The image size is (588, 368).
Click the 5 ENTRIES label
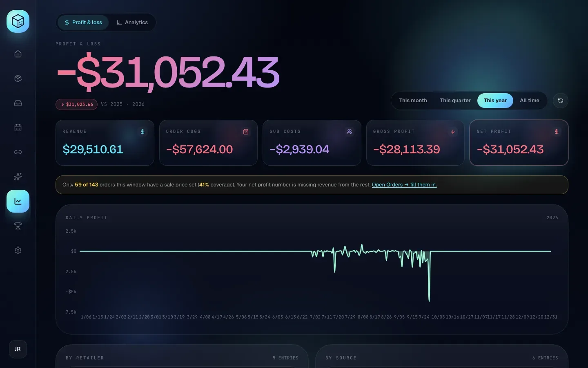tap(285, 358)
